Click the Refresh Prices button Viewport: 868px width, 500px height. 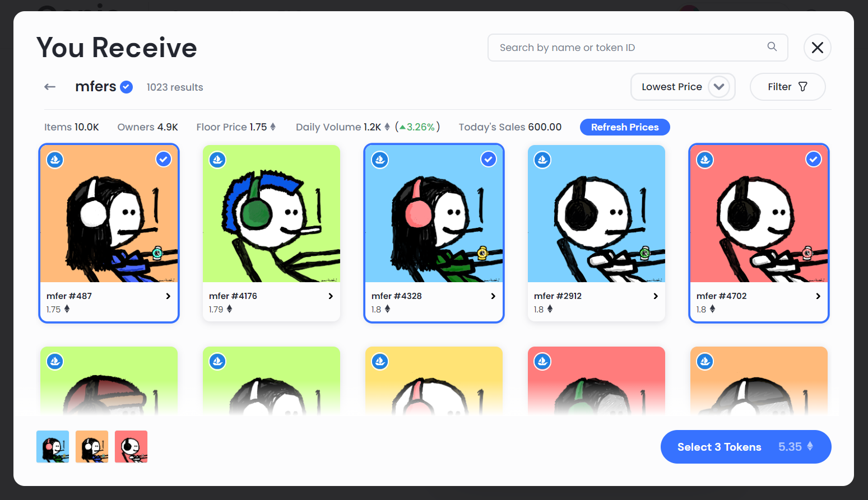tap(625, 127)
